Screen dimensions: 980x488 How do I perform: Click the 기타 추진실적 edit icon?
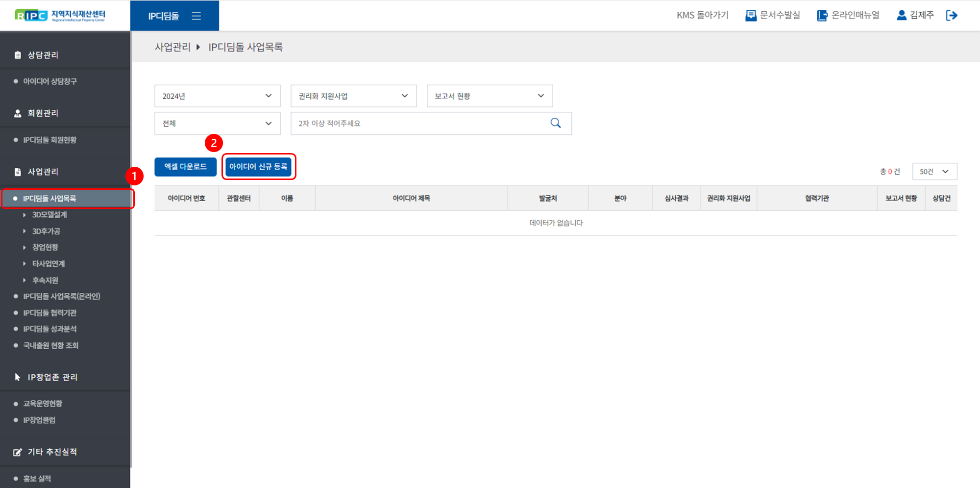[18, 452]
